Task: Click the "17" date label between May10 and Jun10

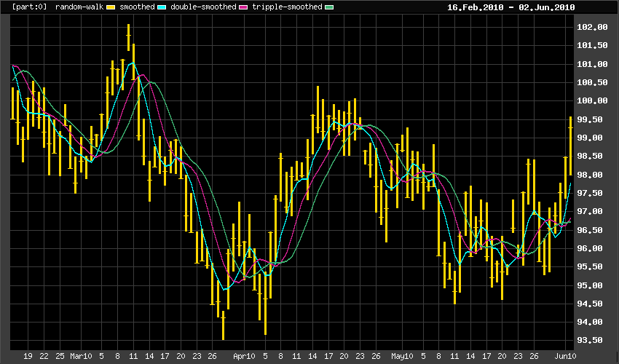Action: [486, 356]
